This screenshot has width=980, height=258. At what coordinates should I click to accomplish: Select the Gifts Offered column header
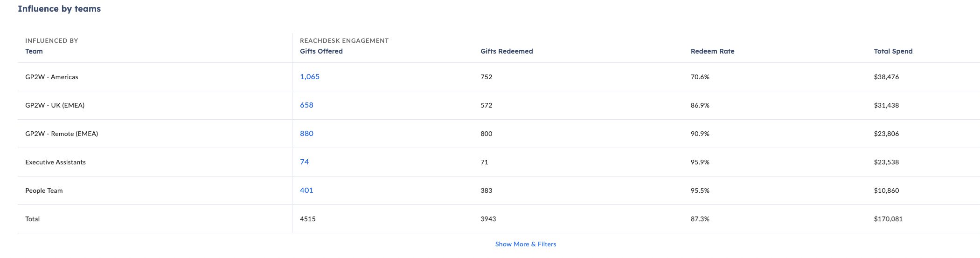pos(321,51)
